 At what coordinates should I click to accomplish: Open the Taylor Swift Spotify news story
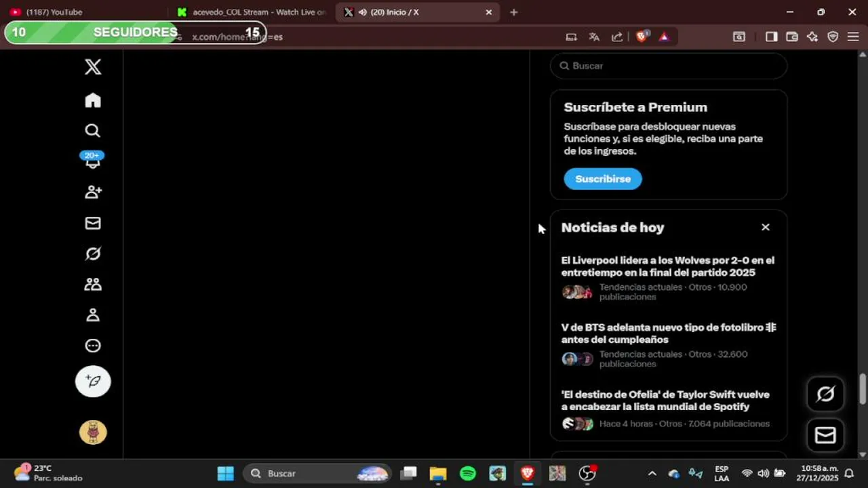668,409
